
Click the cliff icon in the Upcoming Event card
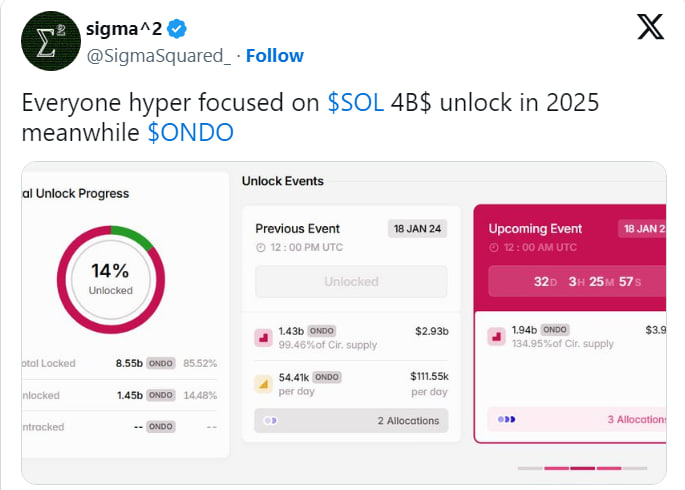pyautogui.click(x=496, y=337)
